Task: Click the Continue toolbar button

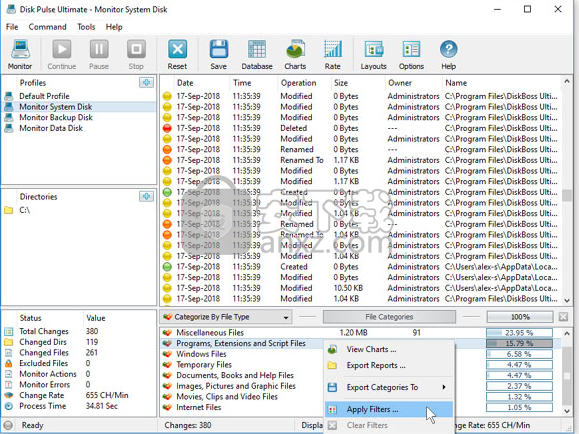Action: tap(62, 55)
